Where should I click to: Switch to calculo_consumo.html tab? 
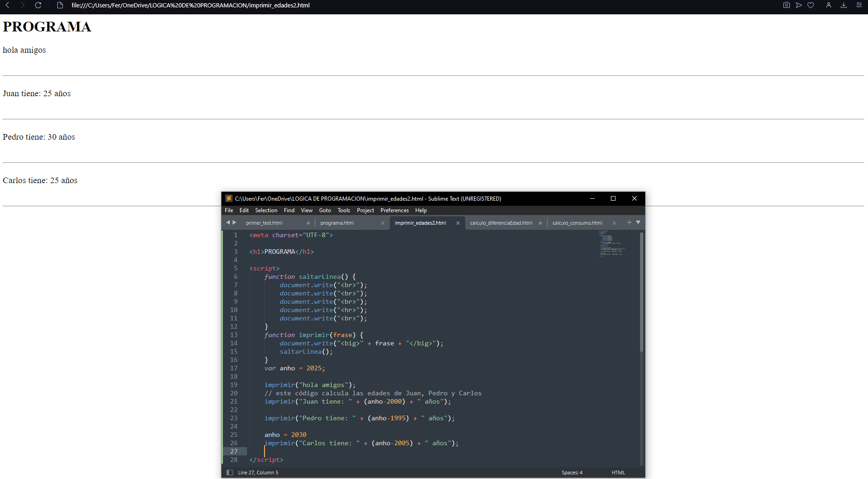click(x=577, y=223)
